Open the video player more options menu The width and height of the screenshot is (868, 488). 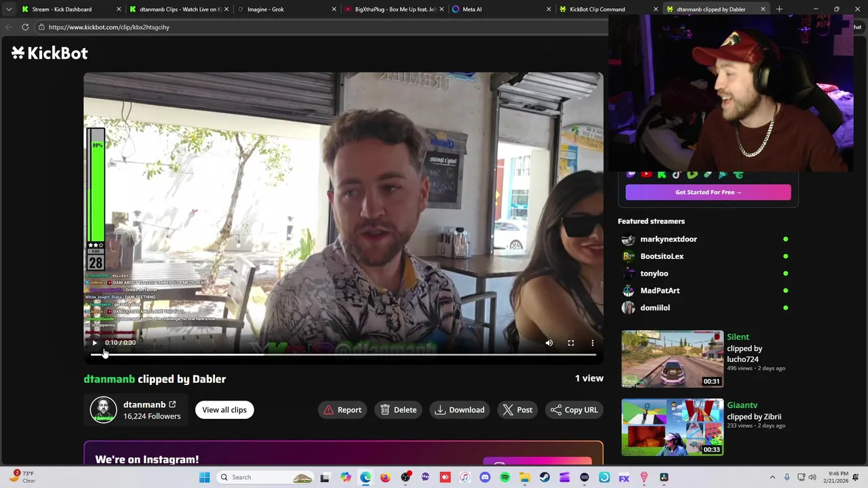click(x=593, y=343)
